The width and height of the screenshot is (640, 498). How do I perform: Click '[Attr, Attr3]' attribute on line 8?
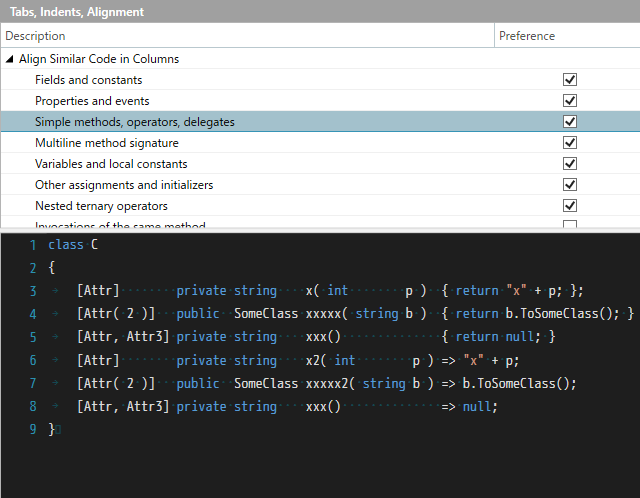(x=123, y=407)
